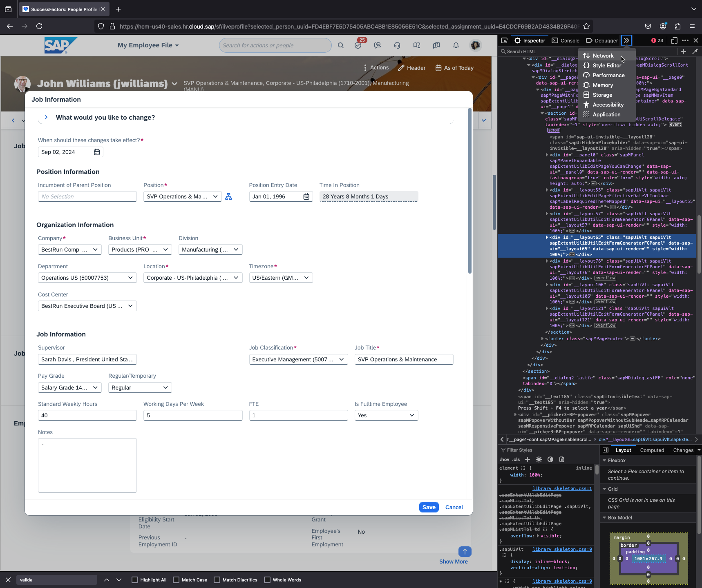Click the As of Today button
The width and height of the screenshot is (702, 588).
click(x=454, y=68)
